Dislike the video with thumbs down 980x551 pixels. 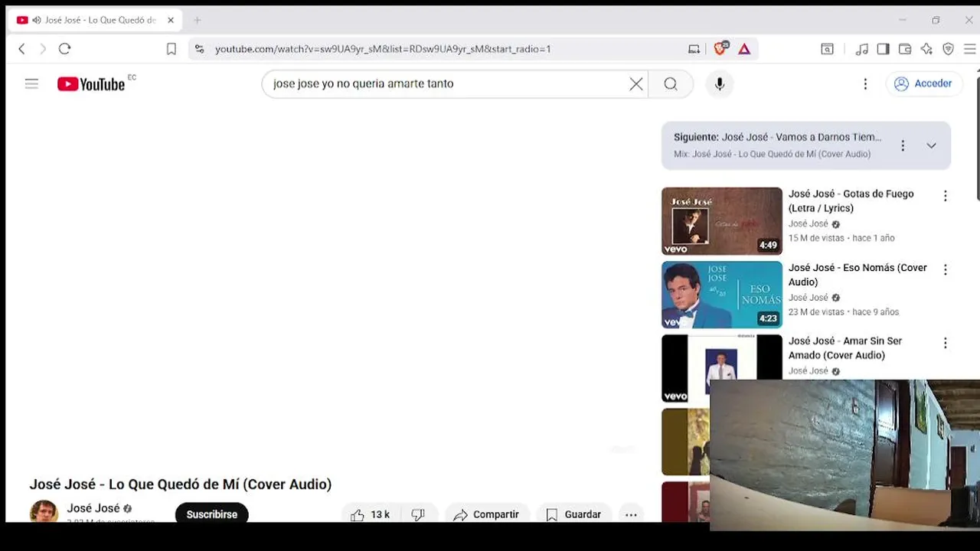(x=418, y=514)
